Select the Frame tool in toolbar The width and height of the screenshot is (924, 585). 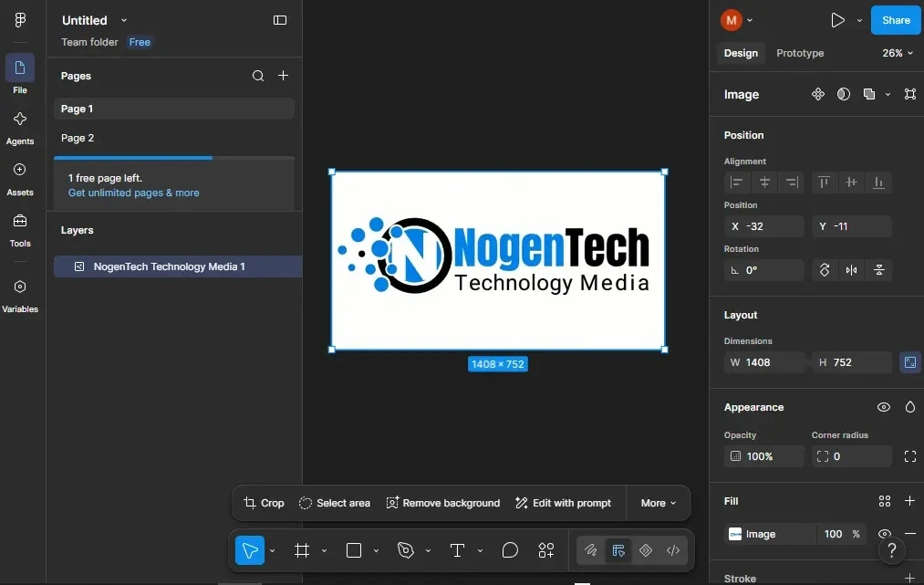pos(302,550)
